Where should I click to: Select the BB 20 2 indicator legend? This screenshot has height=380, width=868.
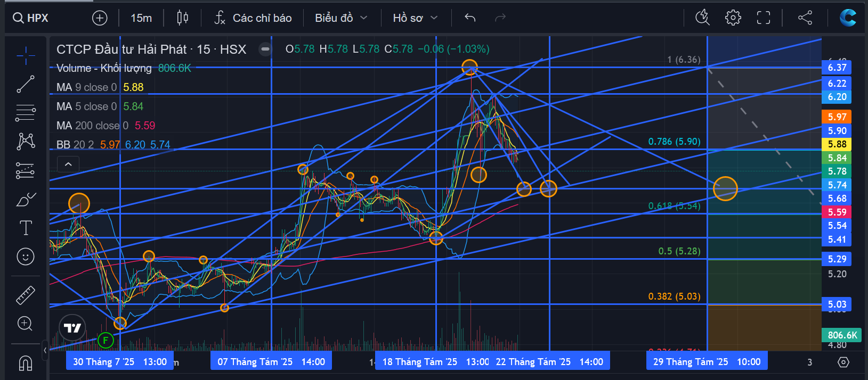click(x=113, y=145)
